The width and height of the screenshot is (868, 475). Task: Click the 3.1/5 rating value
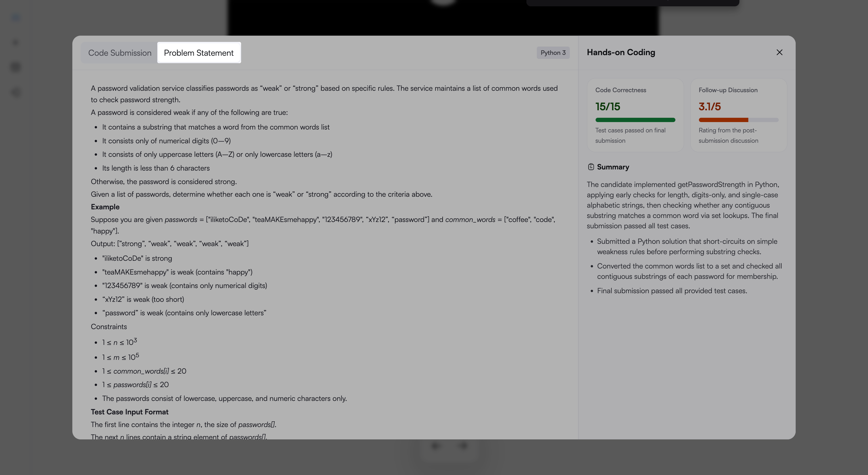[x=710, y=107]
